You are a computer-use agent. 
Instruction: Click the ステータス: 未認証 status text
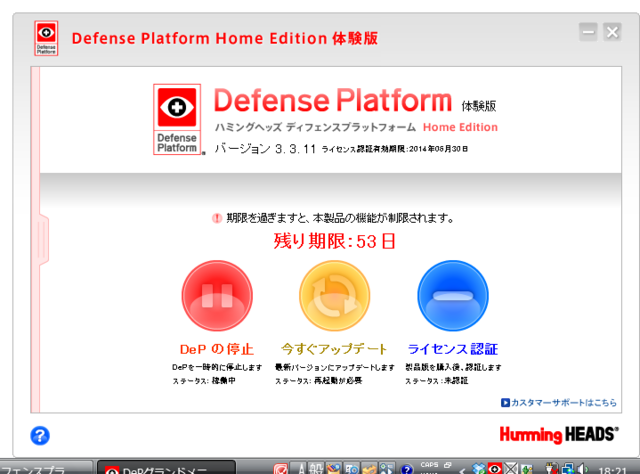coord(436,381)
